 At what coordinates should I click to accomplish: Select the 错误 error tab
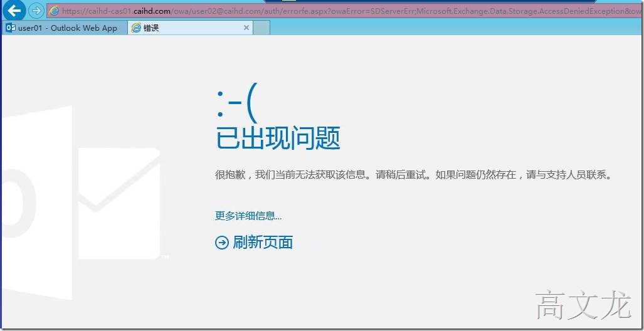[x=190, y=28]
